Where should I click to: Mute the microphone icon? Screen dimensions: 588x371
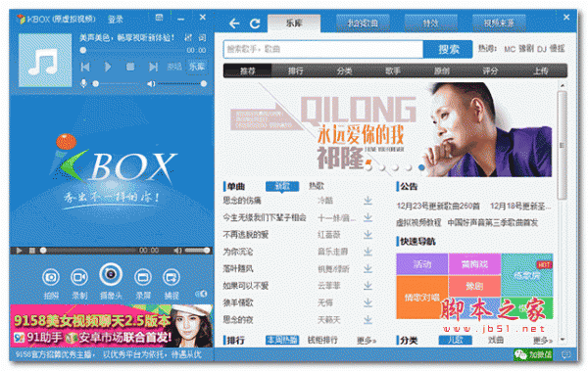click(x=83, y=83)
